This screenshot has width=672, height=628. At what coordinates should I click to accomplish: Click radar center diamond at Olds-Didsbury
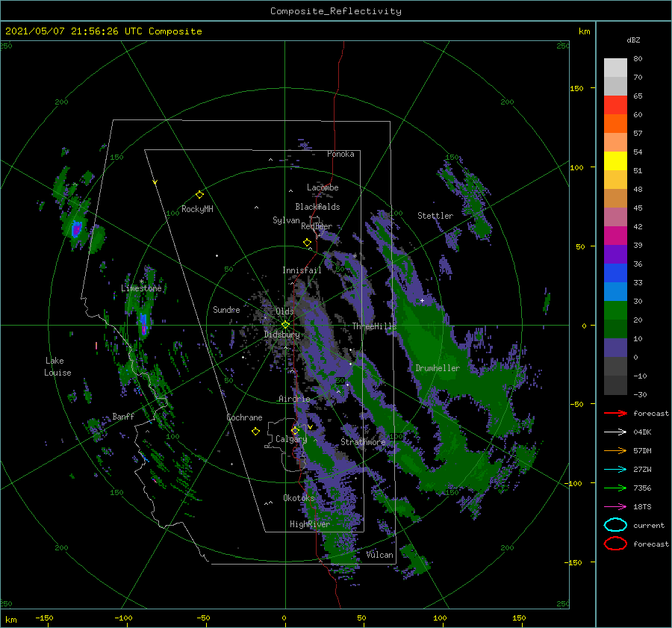pos(285,325)
